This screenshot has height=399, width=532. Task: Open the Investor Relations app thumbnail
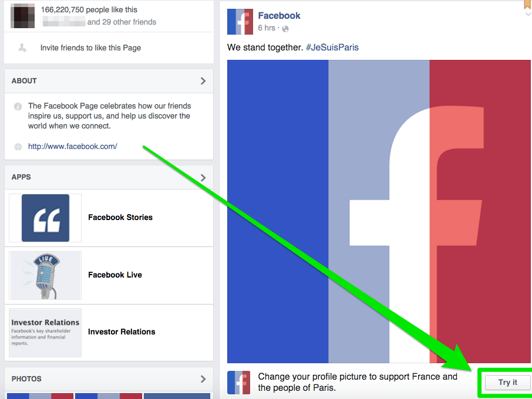pos(45,333)
